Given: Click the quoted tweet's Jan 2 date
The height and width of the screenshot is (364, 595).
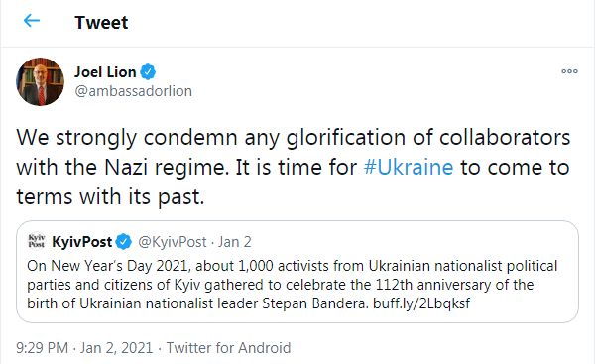Looking at the screenshot, I should pyautogui.click(x=234, y=242).
